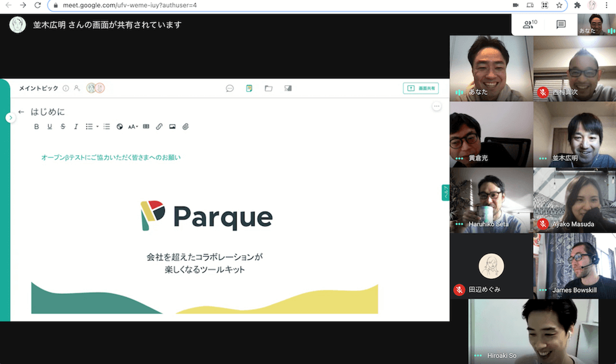Select your own video thumbnail at top right
The image size is (616, 364).
(597, 24)
